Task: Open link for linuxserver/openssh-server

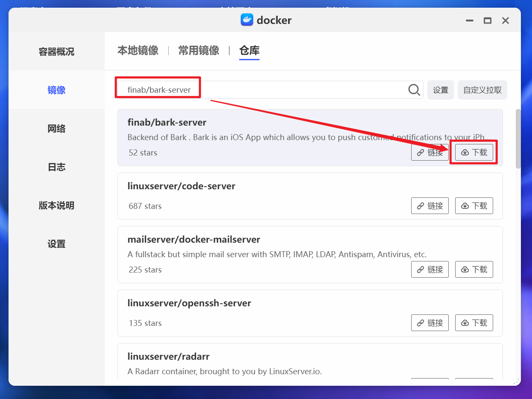Action: click(430, 323)
